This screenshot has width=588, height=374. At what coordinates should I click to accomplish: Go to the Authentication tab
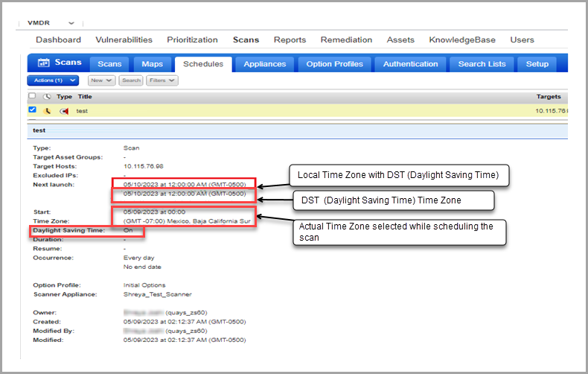[x=411, y=64]
